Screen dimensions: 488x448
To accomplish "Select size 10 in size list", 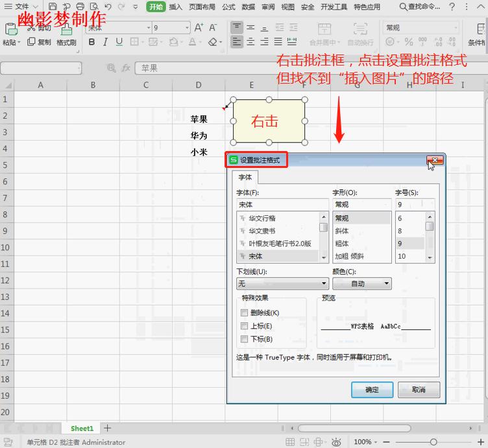I will coord(402,256).
